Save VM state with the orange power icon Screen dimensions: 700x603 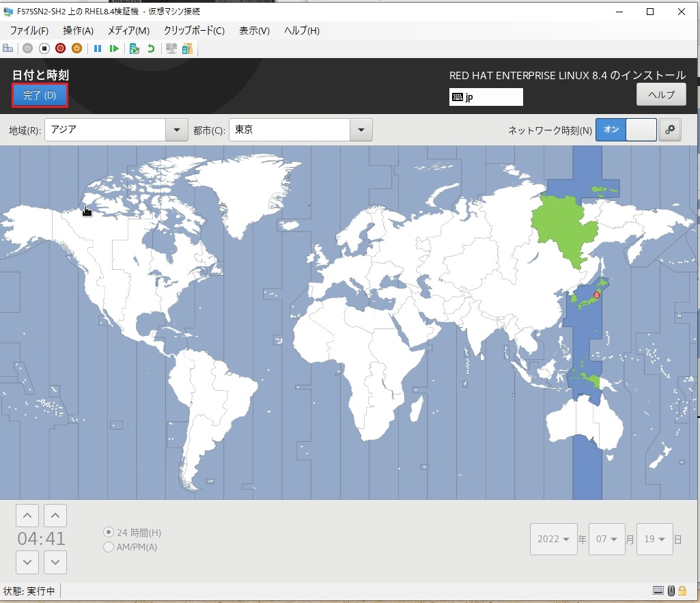click(76, 48)
